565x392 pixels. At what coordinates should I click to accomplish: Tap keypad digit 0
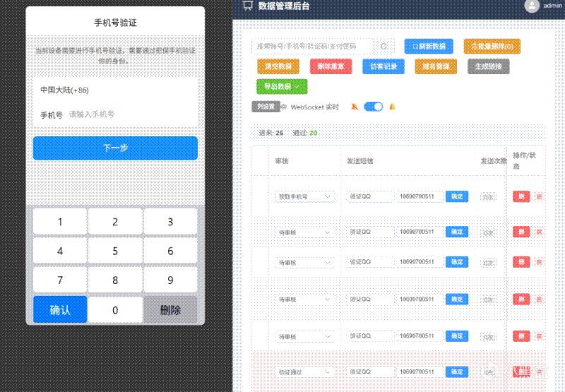click(115, 309)
